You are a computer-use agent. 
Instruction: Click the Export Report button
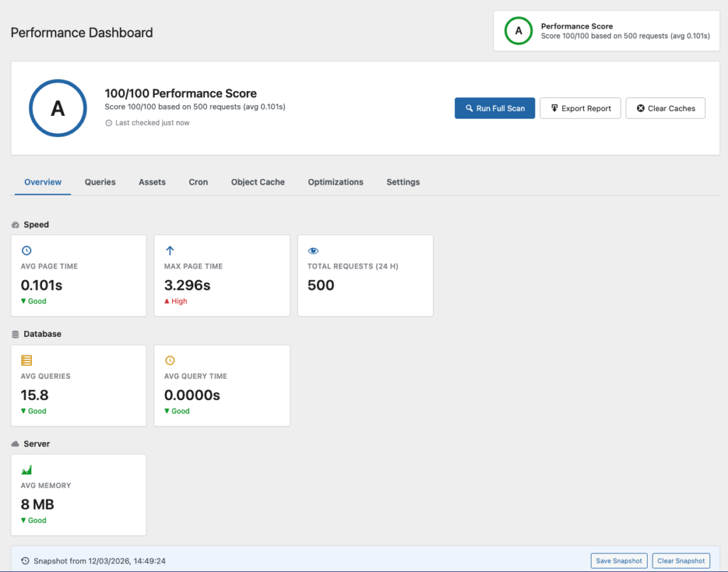580,108
